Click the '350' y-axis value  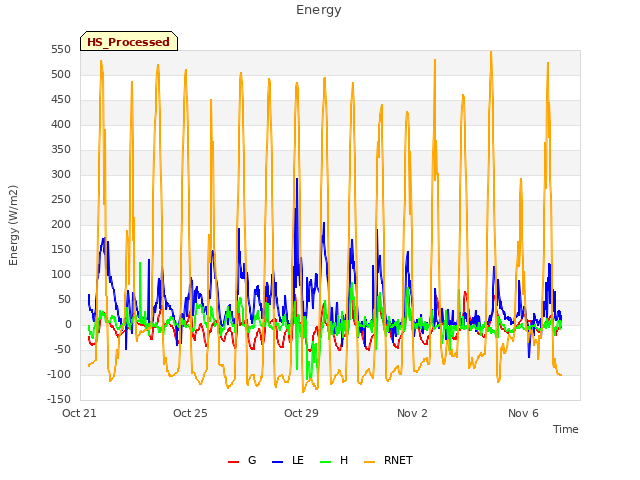click(x=61, y=150)
